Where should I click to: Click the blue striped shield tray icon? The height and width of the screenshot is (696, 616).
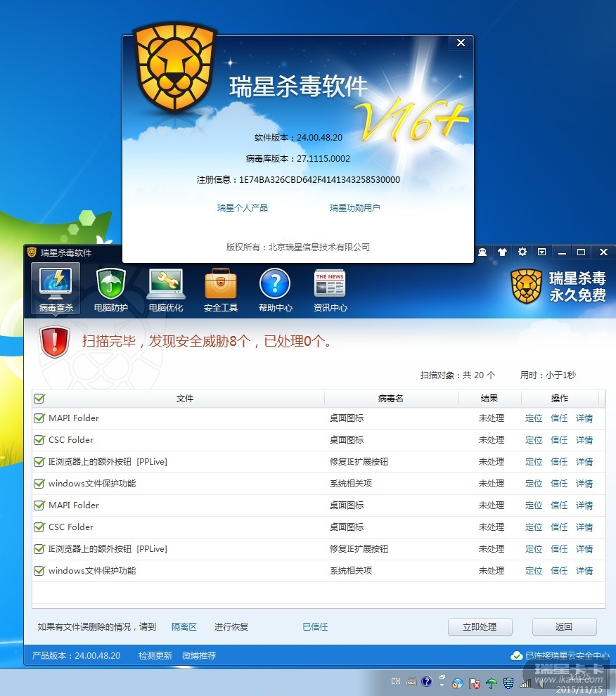tap(508, 683)
